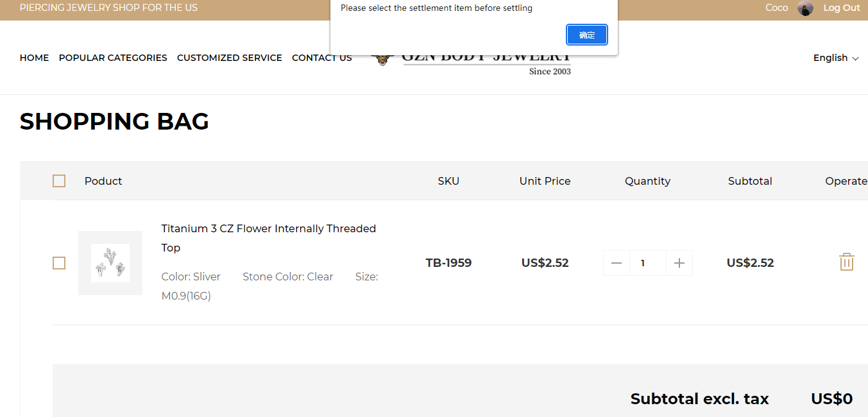Image resolution: width=868 pixels, height=417 pixels.
Task: Increase quantity with the plus icon
Action: 679,263
